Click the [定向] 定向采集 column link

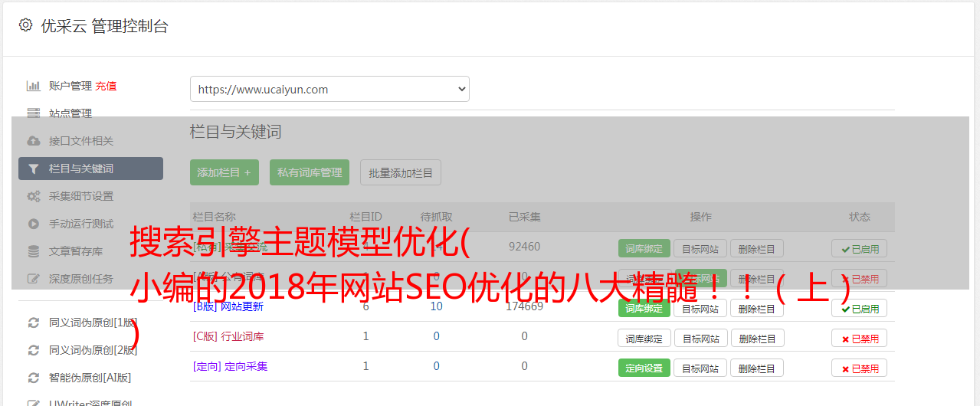pyautogui.click(x=231, y=366)
